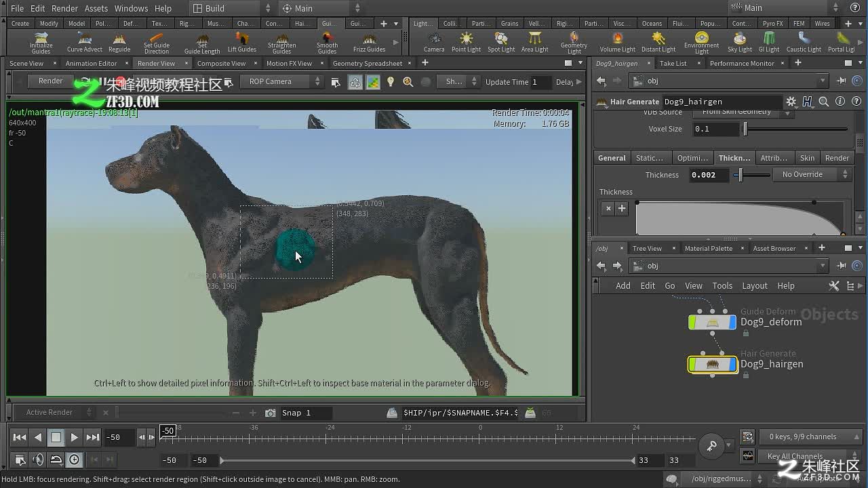Screen dimensions: 868x488
Task: Adjust the Thickness slider
Action: (753, 175)
